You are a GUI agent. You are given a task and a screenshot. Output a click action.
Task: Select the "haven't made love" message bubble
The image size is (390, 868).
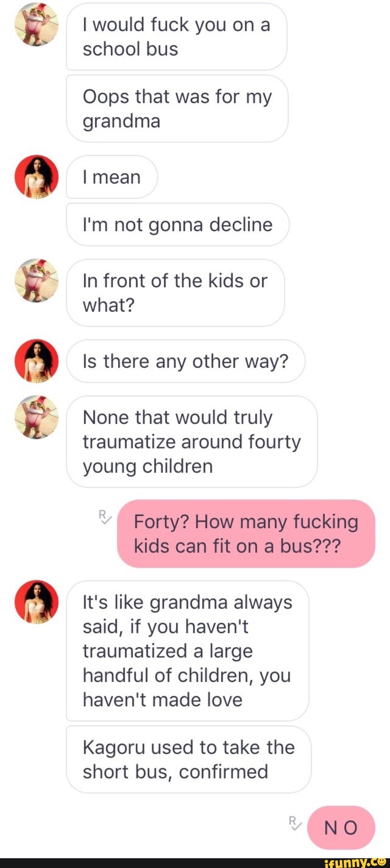188,651
